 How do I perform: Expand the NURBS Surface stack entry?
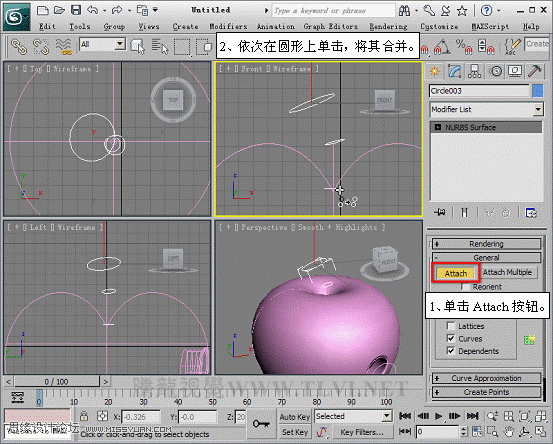pos(438,127)
